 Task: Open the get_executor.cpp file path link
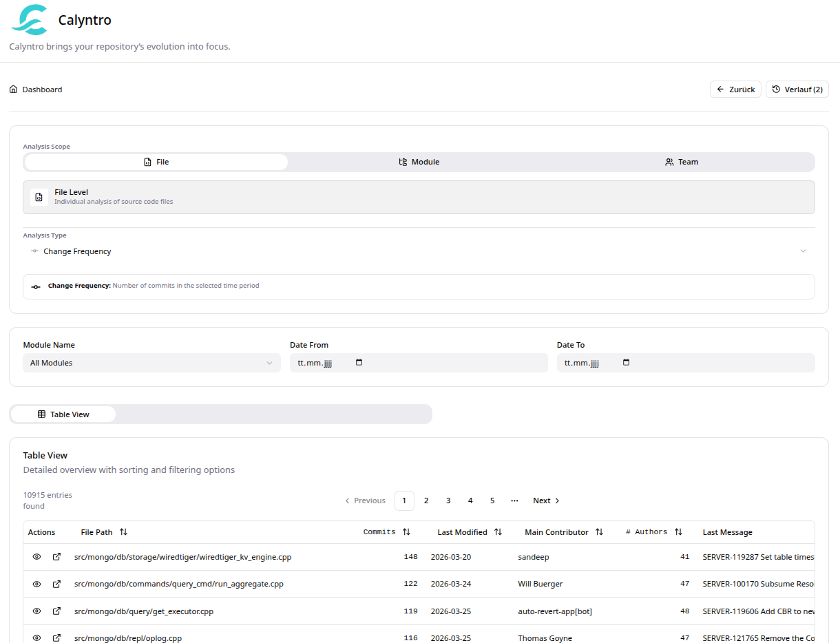tap(143, 611)
